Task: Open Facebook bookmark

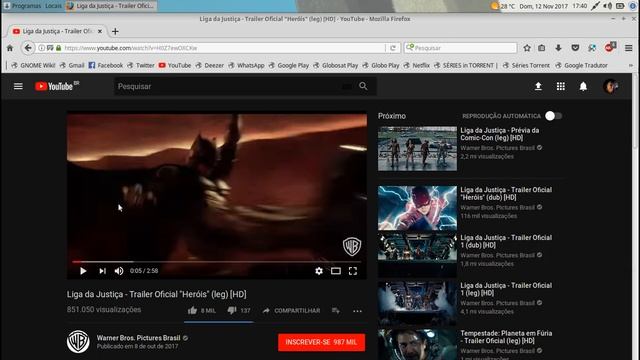Action: click(x=106, y=65)
